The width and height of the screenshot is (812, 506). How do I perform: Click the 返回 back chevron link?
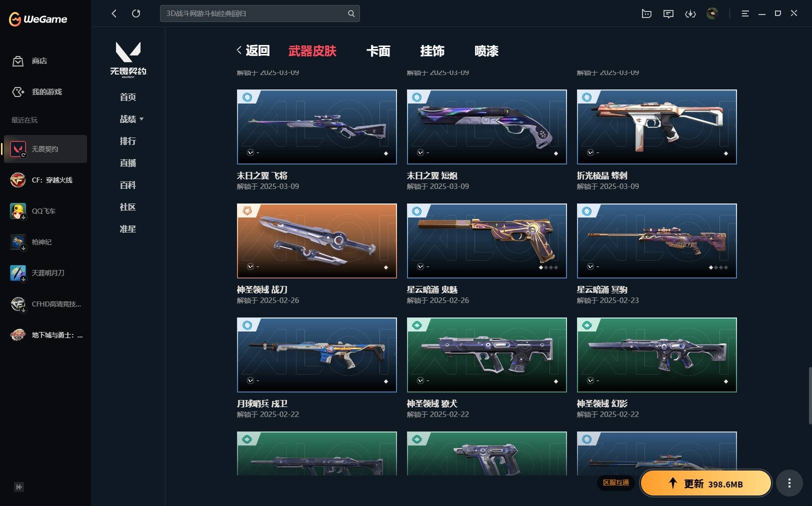point(253,50)
